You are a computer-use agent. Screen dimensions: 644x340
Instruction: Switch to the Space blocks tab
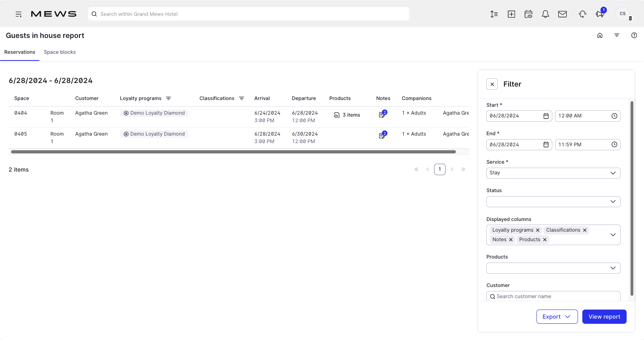60,52
